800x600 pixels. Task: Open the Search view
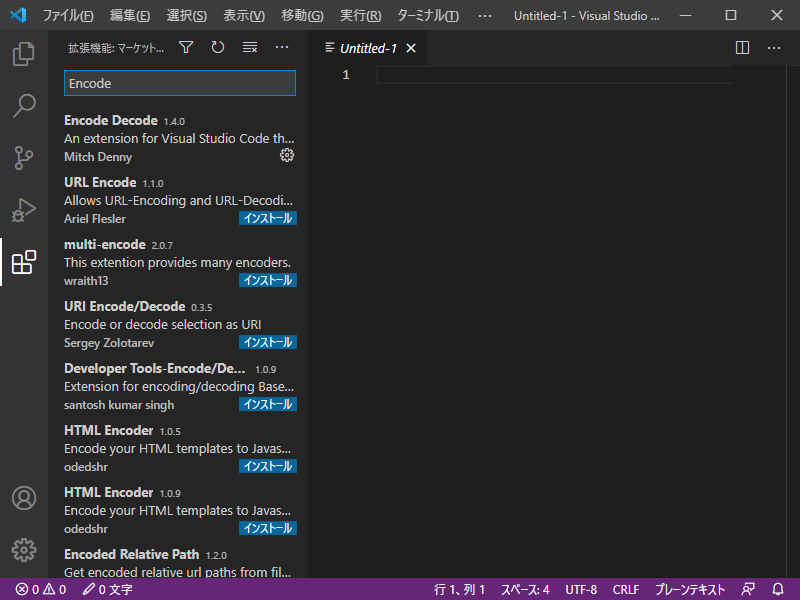[23, 105]
